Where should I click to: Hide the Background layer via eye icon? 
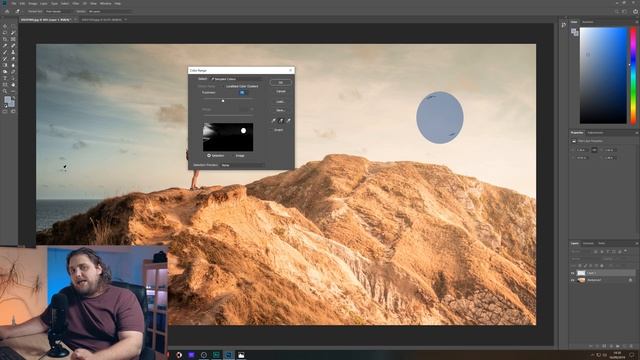573,280
